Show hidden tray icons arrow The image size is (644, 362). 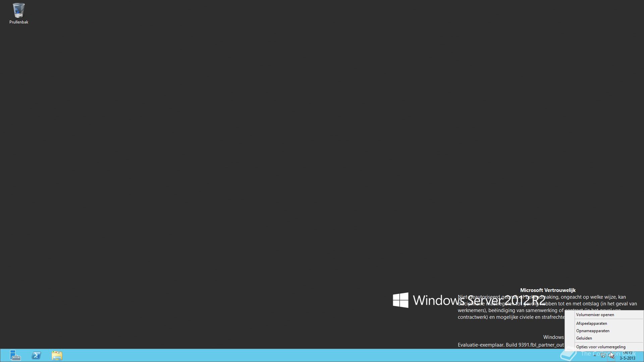click(595, 355)
